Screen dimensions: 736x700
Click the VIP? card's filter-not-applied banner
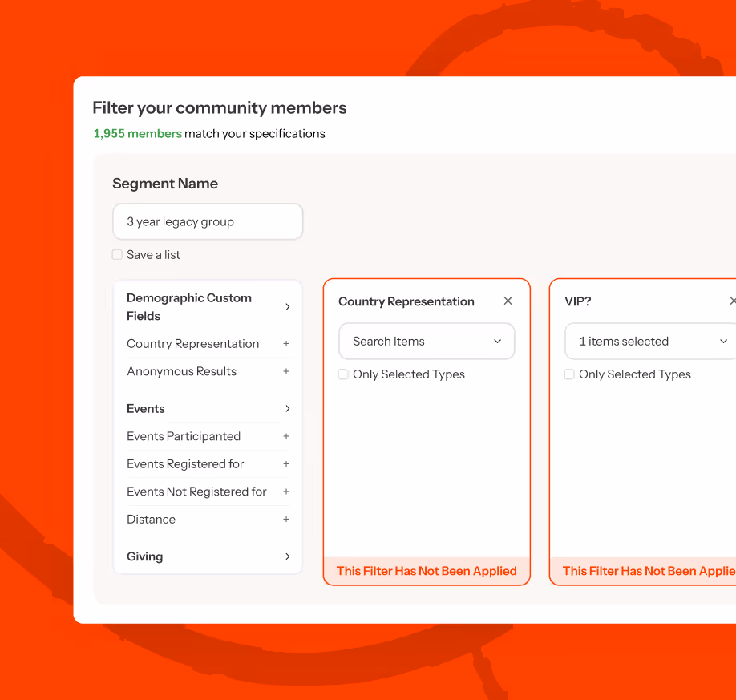[644, 571]
